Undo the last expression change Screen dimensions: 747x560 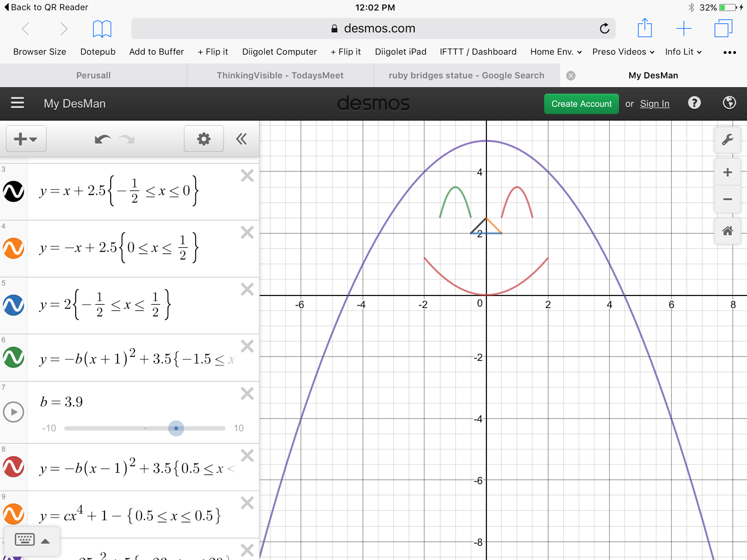102,139
